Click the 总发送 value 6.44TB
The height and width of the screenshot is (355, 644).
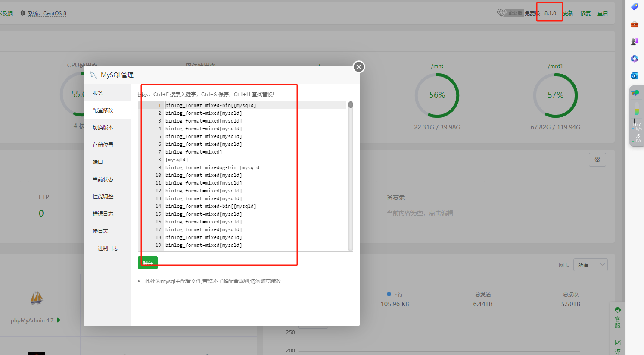(482, 304)
